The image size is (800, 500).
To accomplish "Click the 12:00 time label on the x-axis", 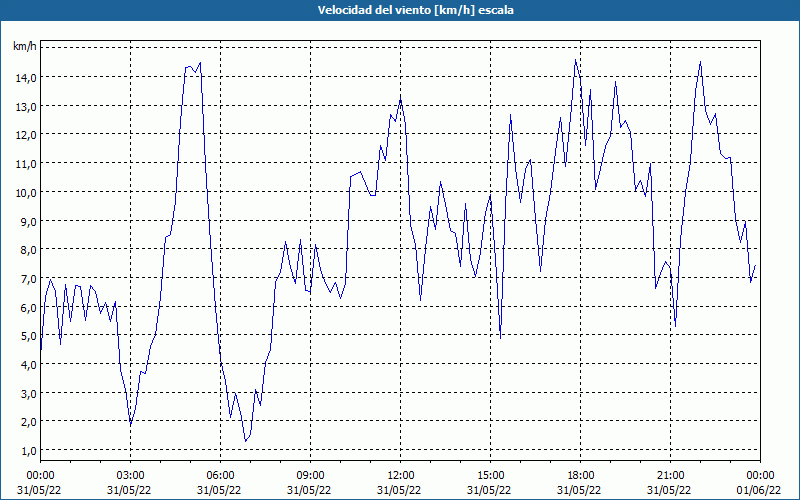I will (x=401, y=476).
